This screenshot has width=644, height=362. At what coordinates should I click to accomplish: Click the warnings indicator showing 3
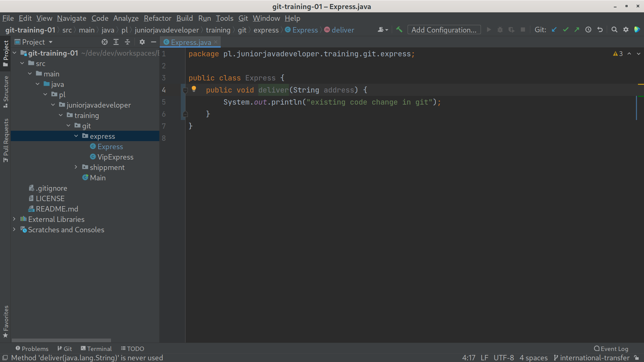[x=618, y=54]
